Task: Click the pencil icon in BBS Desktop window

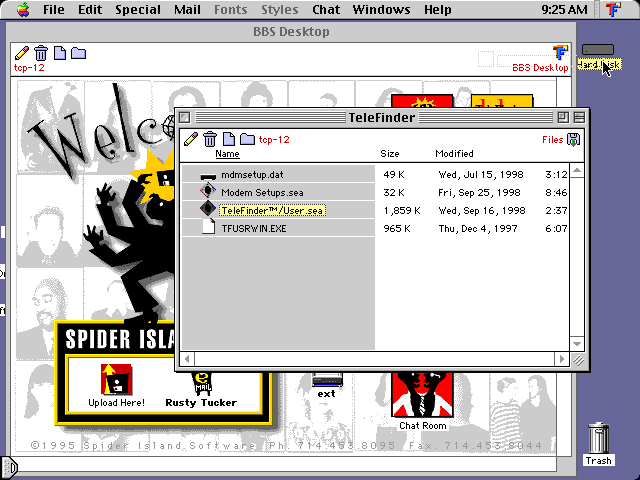Action: (x=22, y=53)
